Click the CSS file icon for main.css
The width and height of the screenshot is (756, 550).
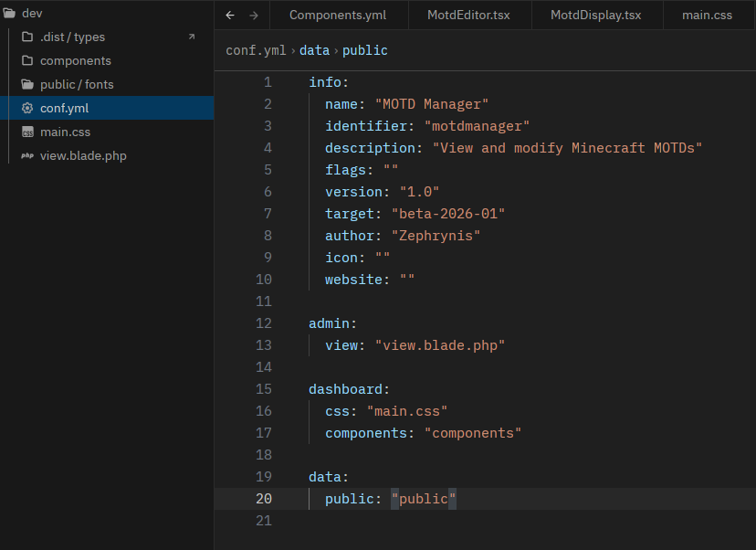27,132
